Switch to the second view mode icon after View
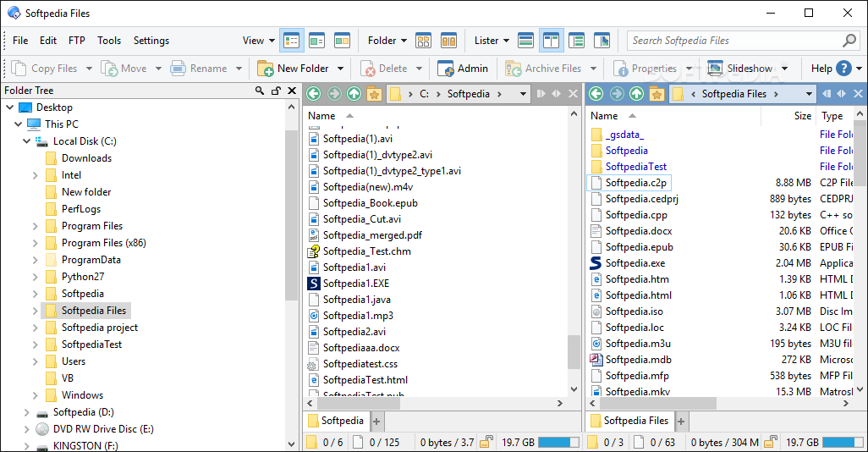The height and width of the screenshot is (452, 868). click(316, 41)
